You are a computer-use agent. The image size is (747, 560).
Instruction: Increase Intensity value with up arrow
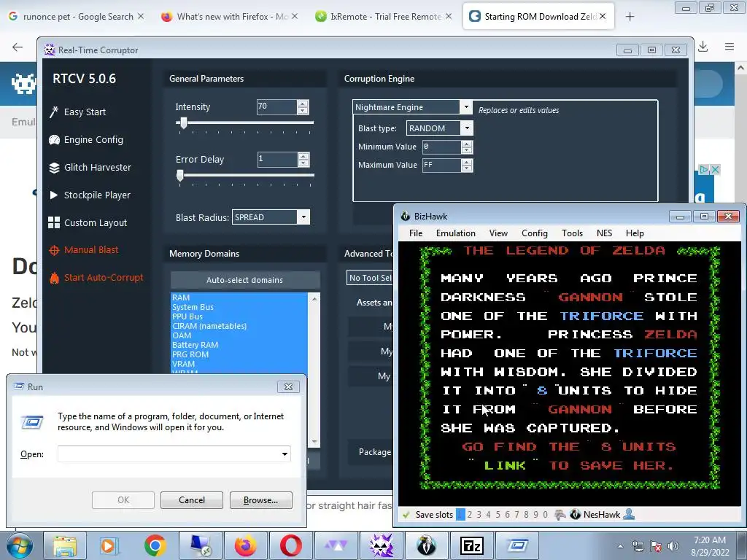click(303, 104)
